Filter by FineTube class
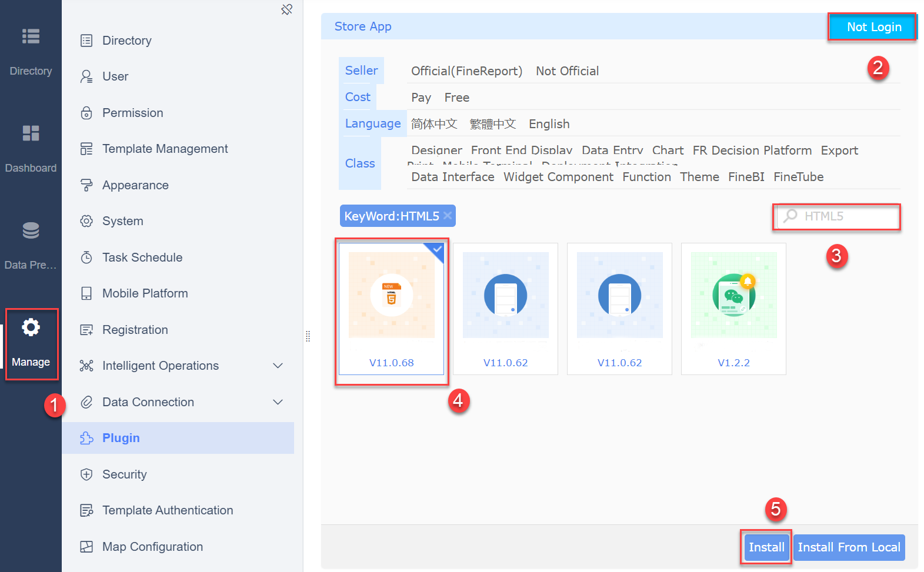924x572 pixels. (x=798, y=177)
